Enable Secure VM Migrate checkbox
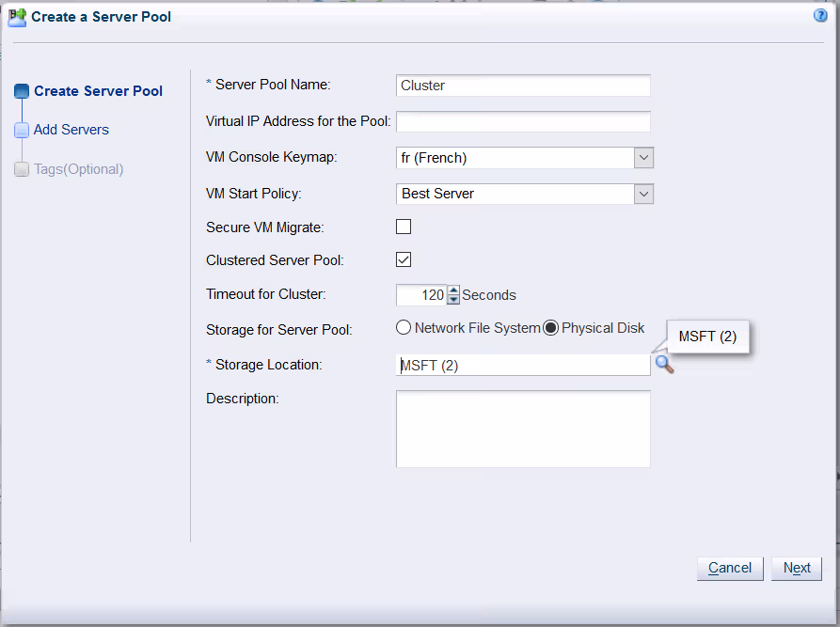 pyautogui.click(x=404, y=227)
